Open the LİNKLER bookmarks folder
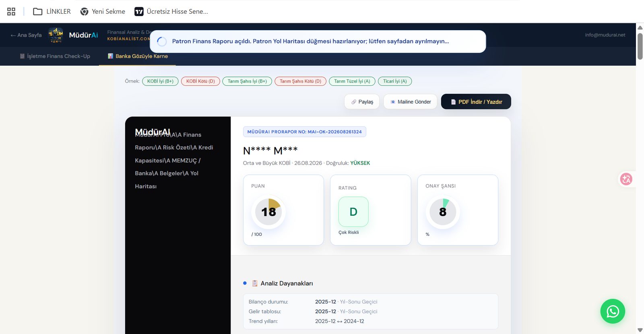 (x=52, y=12)
